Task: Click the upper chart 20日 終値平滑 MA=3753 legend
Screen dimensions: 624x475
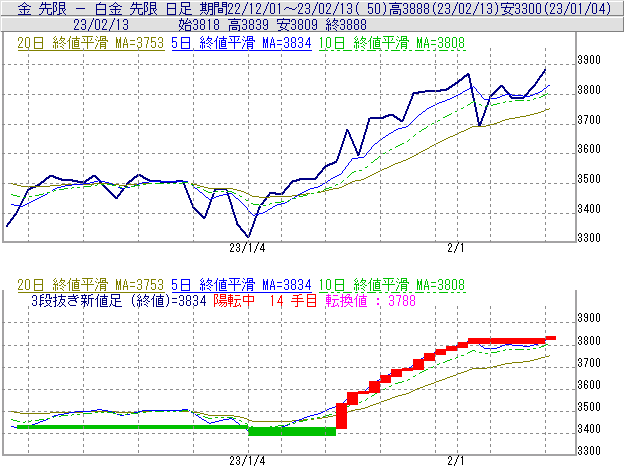Action: (91, 43)
